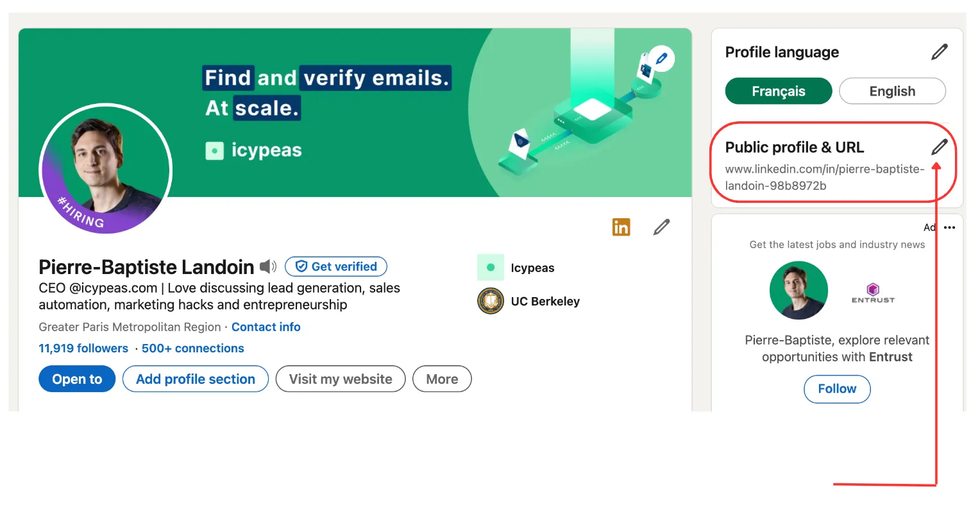
Task: Click the ad's round profile picture
Action: pyautogui.click(x=798, y=291)
